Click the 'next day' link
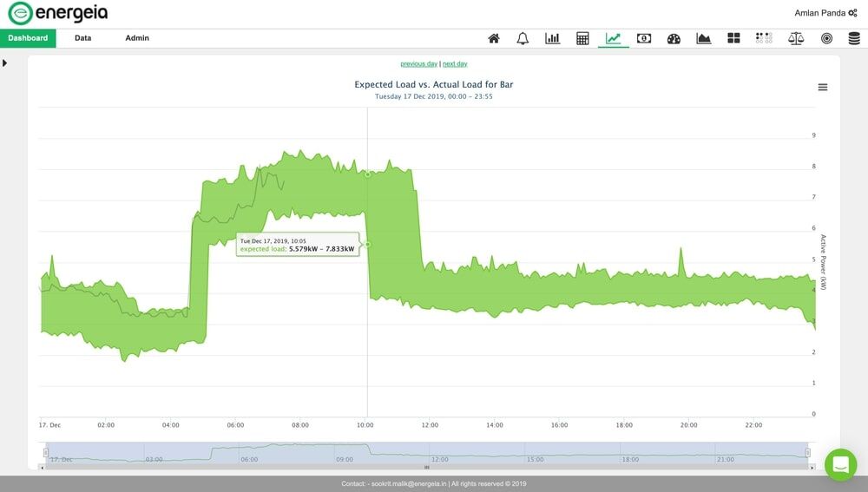This screenshot has width=868, height=492. [x=455, y=64]
